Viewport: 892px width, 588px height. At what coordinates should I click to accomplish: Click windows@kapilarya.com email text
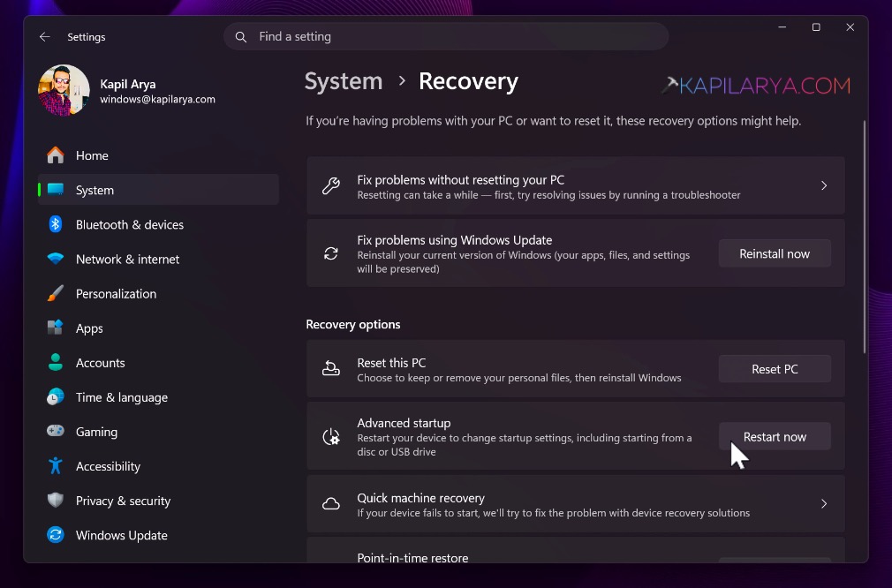pos(157,99)
